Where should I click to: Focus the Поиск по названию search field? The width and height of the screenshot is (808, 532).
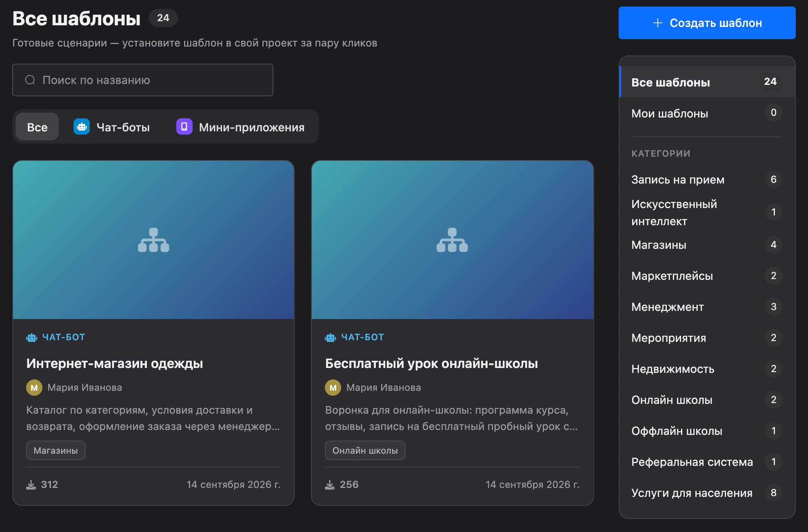click(x=143, y=80)
